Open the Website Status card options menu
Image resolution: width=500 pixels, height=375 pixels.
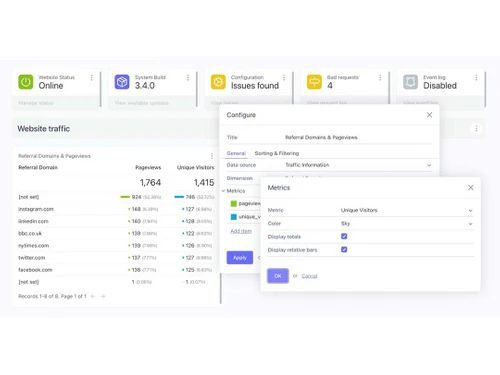(x=92, y=78)
